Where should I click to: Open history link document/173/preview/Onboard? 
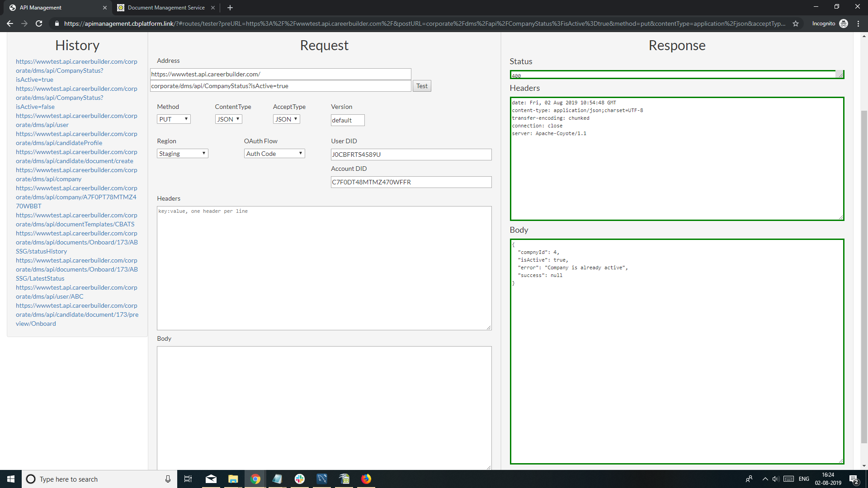77,314
